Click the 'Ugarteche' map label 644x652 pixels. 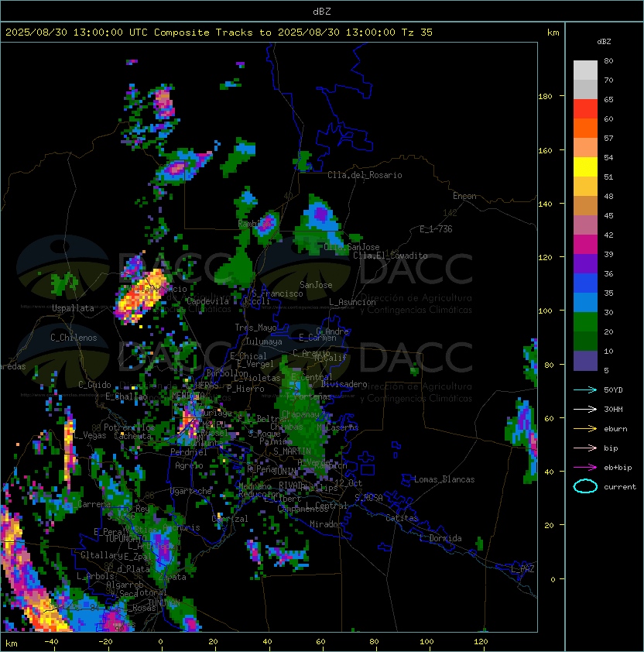pos(191,491)
